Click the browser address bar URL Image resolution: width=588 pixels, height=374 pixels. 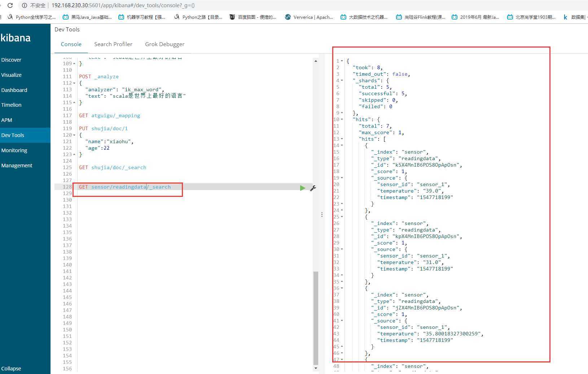point(123,5)
